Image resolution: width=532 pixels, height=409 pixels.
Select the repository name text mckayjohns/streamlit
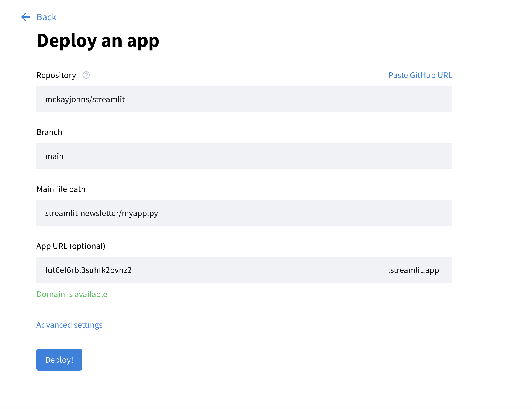pos(85,99)
